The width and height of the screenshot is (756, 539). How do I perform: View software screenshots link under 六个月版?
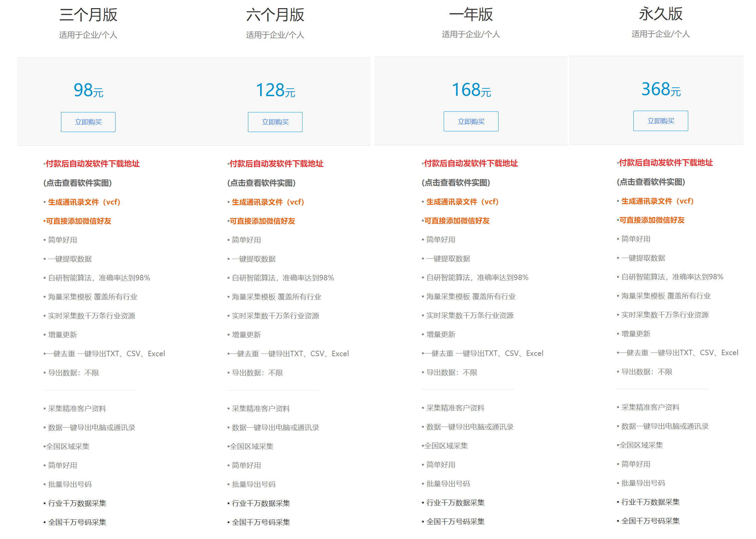pos(261,183)
